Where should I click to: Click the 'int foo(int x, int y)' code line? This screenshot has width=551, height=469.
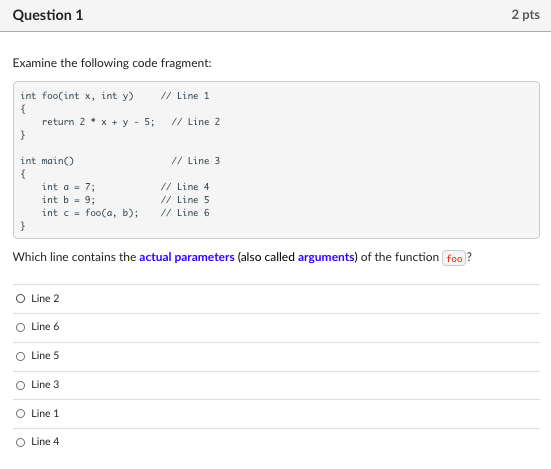point(77,96)
